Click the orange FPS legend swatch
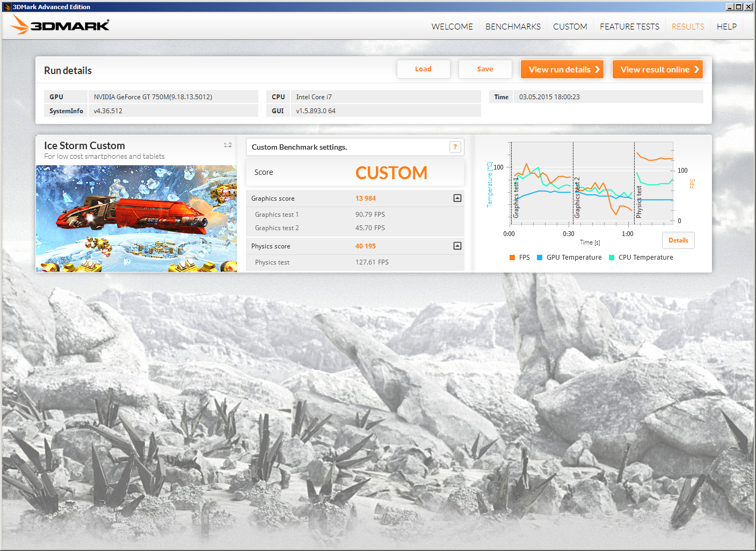756x551 pixels. click(512, 258)
